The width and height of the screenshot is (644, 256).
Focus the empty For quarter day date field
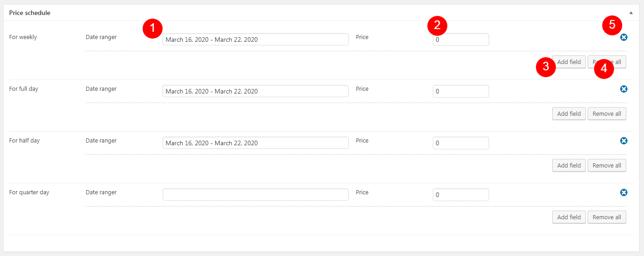(255, 195)
